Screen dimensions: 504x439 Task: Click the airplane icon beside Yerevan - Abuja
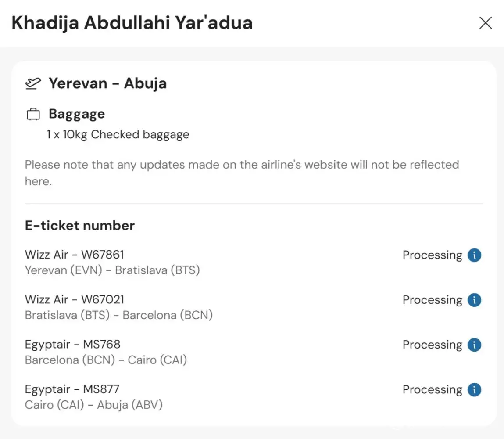point(33,83)
